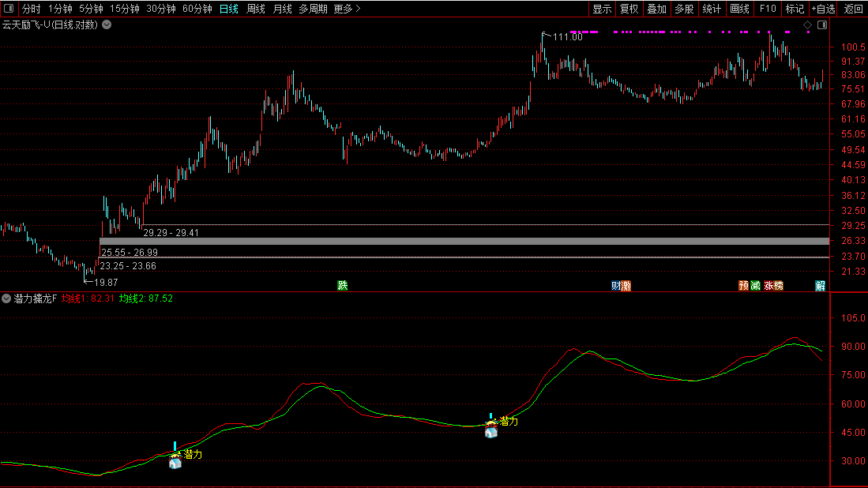Toggle the left sidebar panel icon
868x488 pixels.
coord(9,9)
